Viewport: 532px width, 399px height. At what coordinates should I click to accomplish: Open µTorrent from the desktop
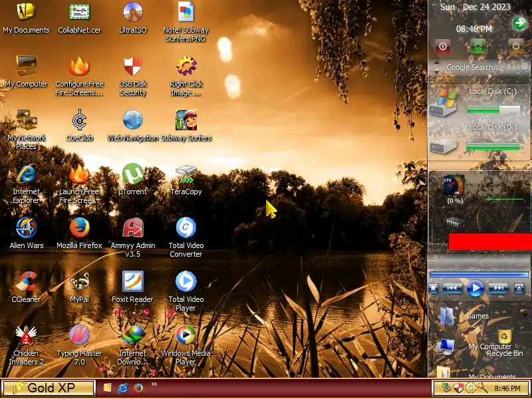click(x=132, y=180)
